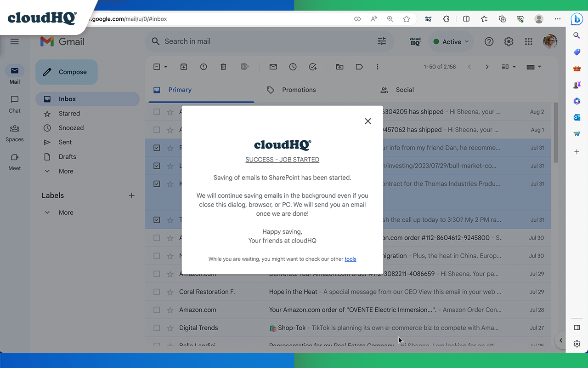Report selected emails as spam

[x=204, y=67]
